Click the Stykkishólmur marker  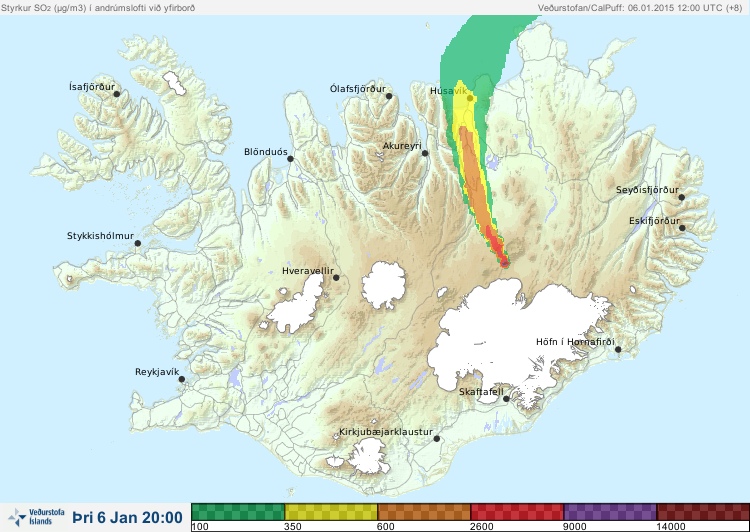138,244
